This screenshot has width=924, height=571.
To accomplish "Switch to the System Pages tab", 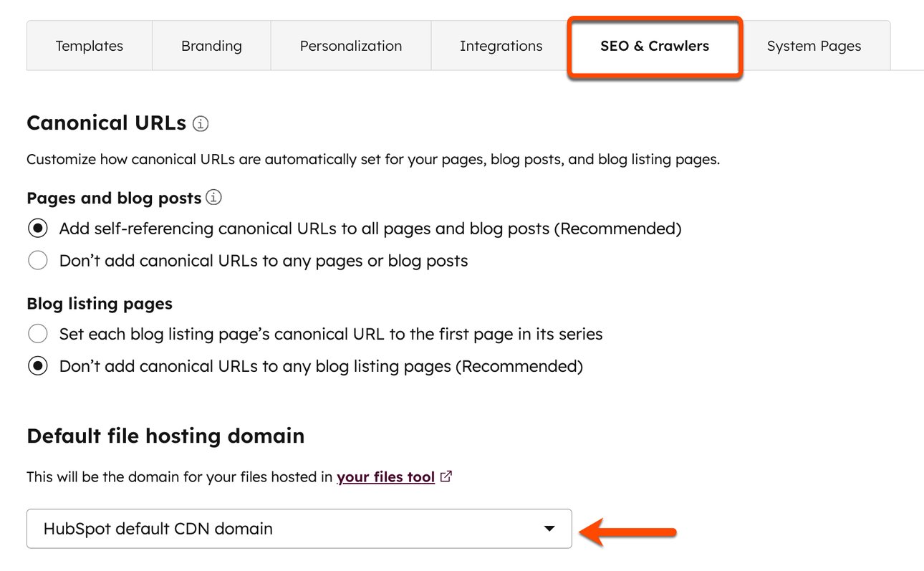I will (x=814, y=46).
